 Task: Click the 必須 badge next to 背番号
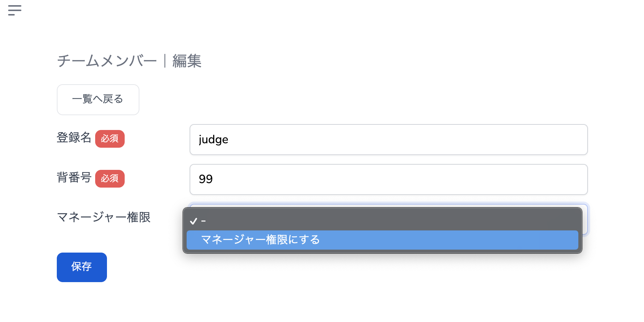pos(110,179)
